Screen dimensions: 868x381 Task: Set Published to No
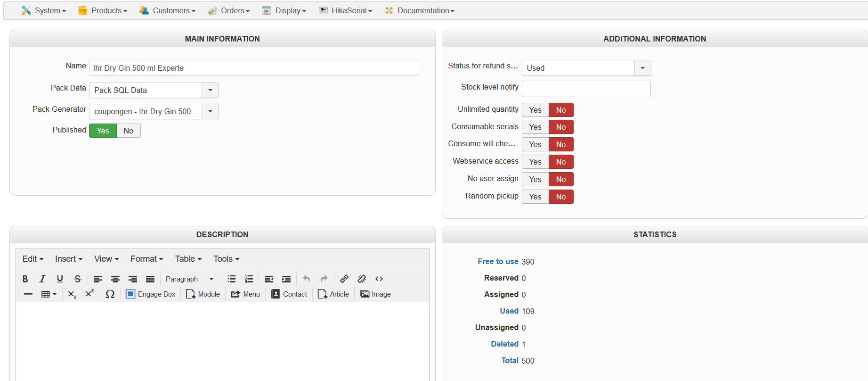(x=129, y=131)
